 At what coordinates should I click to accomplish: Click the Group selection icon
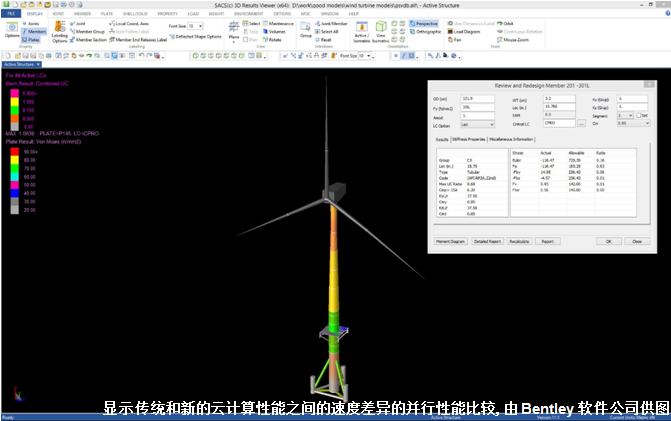[306, 30]
